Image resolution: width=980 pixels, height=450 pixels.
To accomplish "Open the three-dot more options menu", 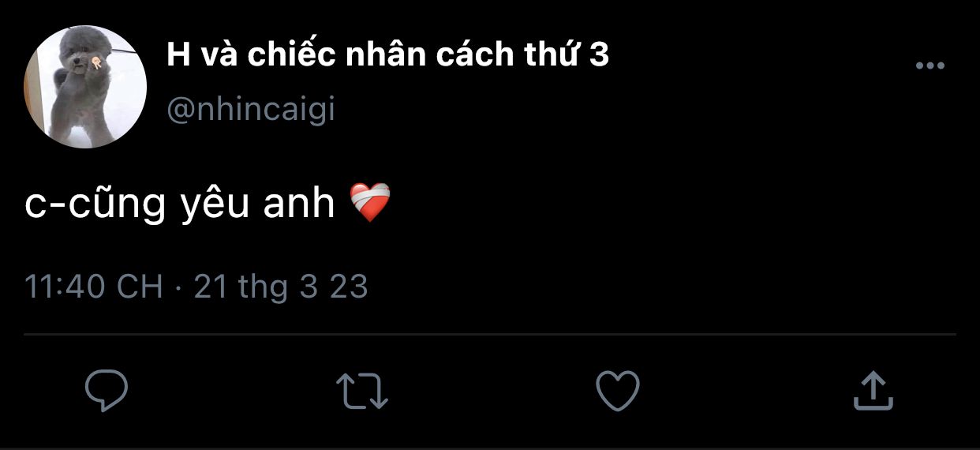I will [930, 66].
